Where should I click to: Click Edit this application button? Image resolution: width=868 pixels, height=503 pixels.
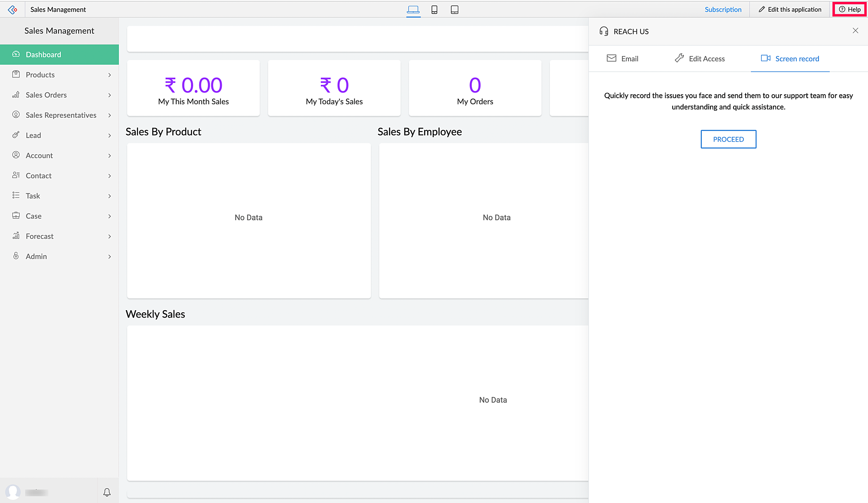tap(790, 10)
